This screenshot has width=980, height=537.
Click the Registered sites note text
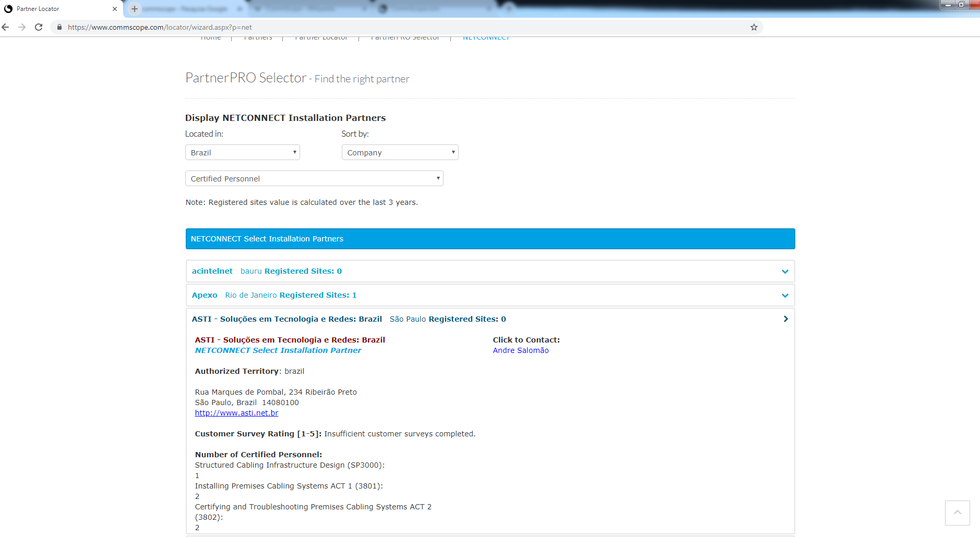(x=302, y=202)
